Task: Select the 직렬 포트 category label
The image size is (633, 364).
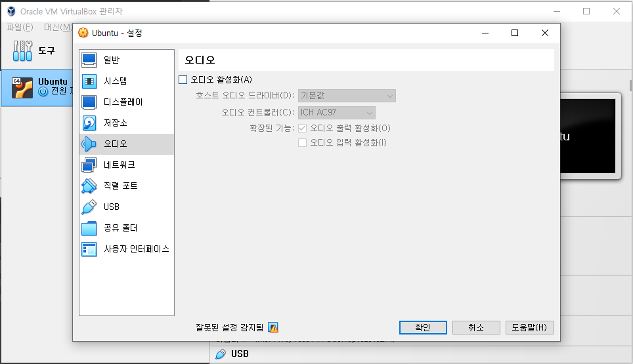Action: 121,186
